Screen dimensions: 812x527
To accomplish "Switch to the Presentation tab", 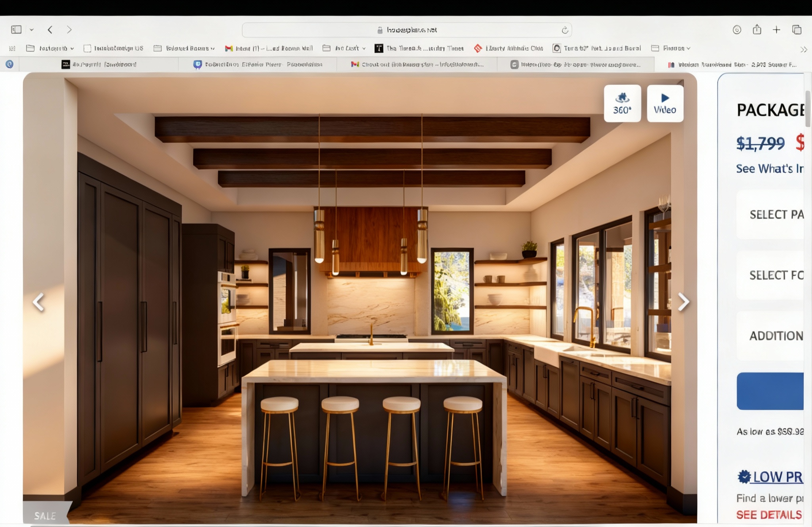I will [258, 65].
